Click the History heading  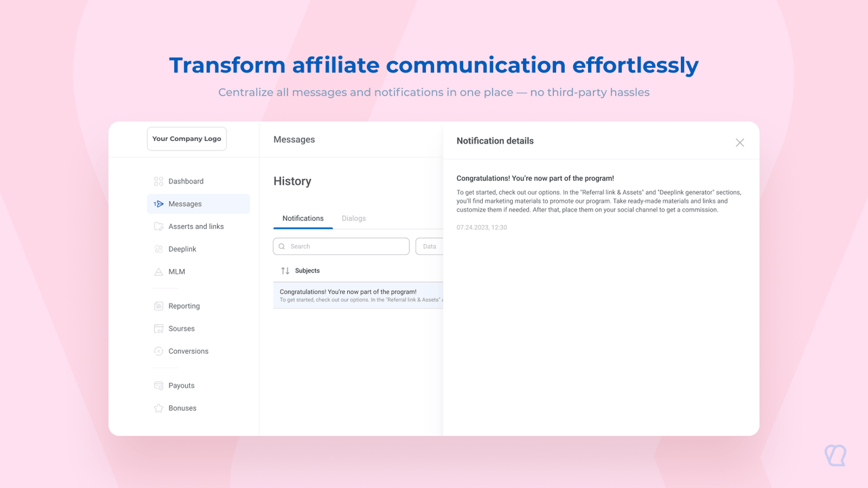pos(292,181)
